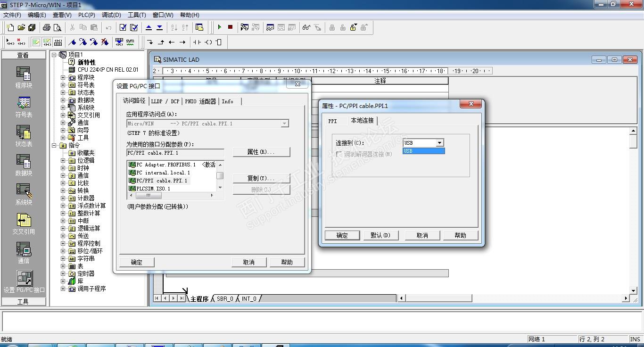
Task: Click the program status monitor icon
Action: point(245,27)
